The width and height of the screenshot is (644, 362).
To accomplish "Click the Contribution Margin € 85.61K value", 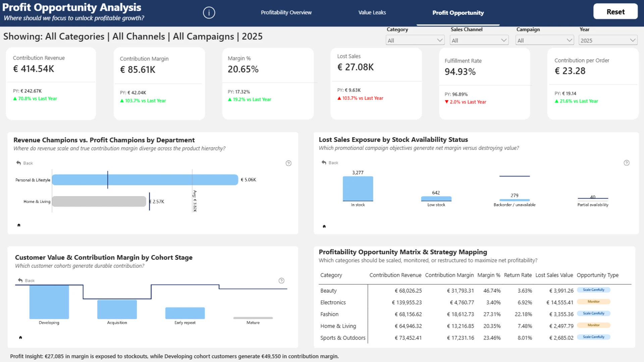I will point(138,70).
